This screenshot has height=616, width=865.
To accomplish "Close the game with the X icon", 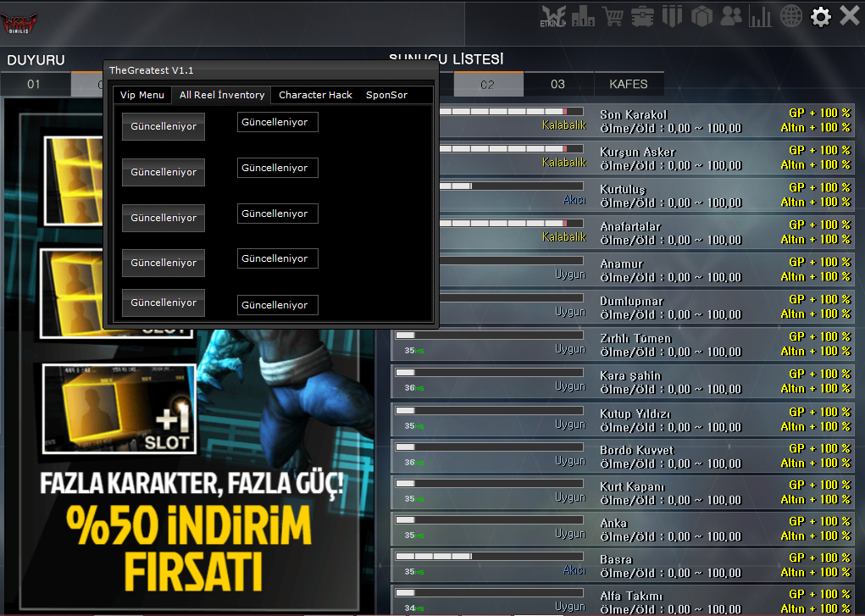I will pyautogui.click(x=850, y=15).
